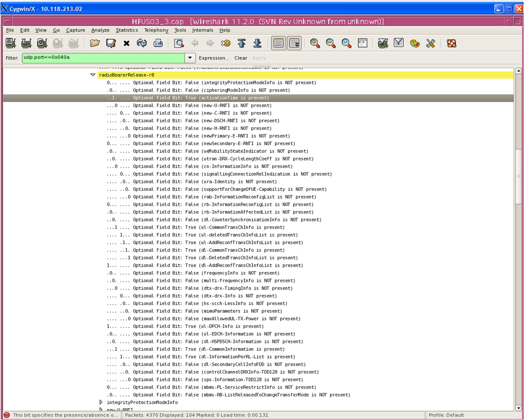Open the Edit menu

point(25,30)
